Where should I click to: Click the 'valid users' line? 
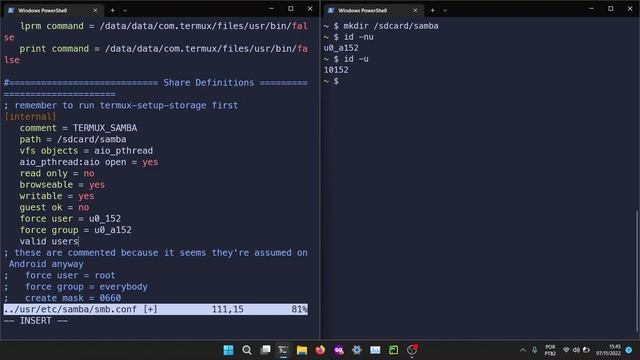(x=49, y=241)
